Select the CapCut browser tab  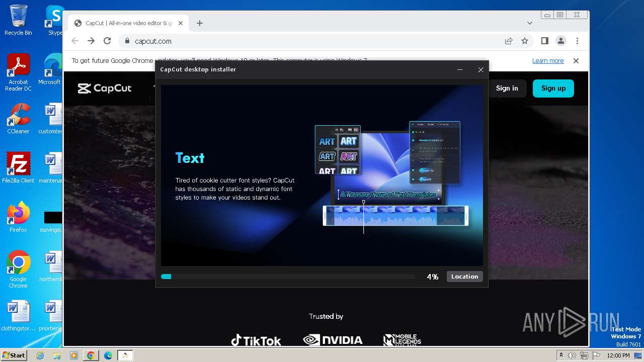(x=128, y=23)
